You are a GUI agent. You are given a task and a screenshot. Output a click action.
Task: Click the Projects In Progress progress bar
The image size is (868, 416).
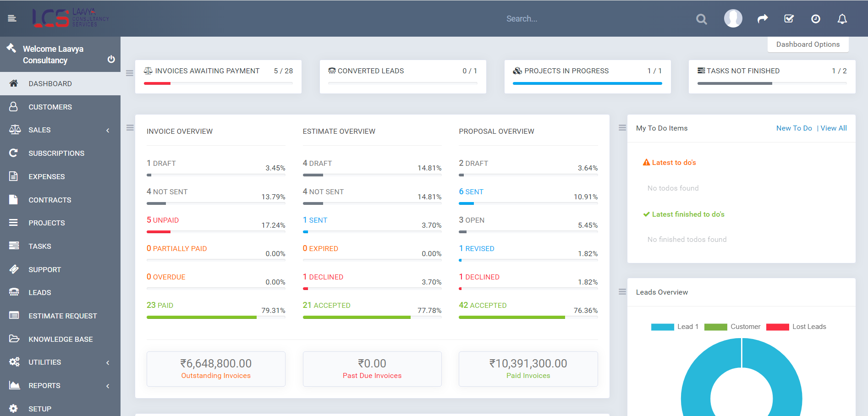587,83
